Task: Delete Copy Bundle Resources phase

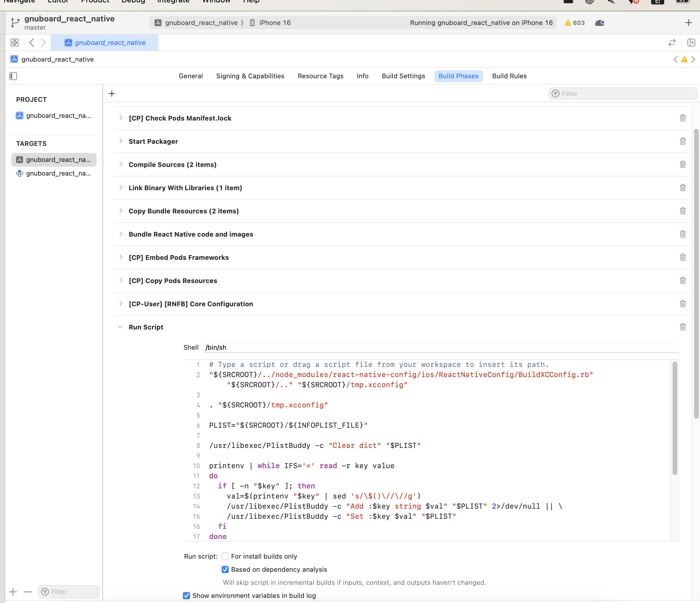Action: [682, 211]
